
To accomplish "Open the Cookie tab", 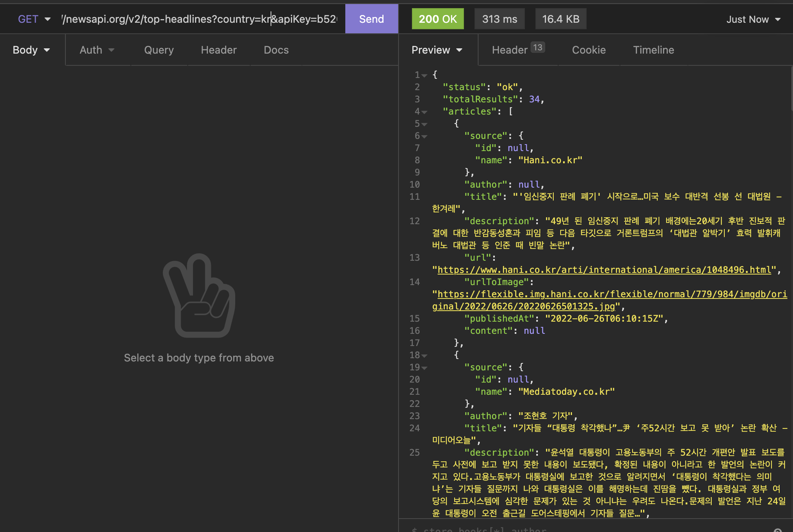I will 589,50.
